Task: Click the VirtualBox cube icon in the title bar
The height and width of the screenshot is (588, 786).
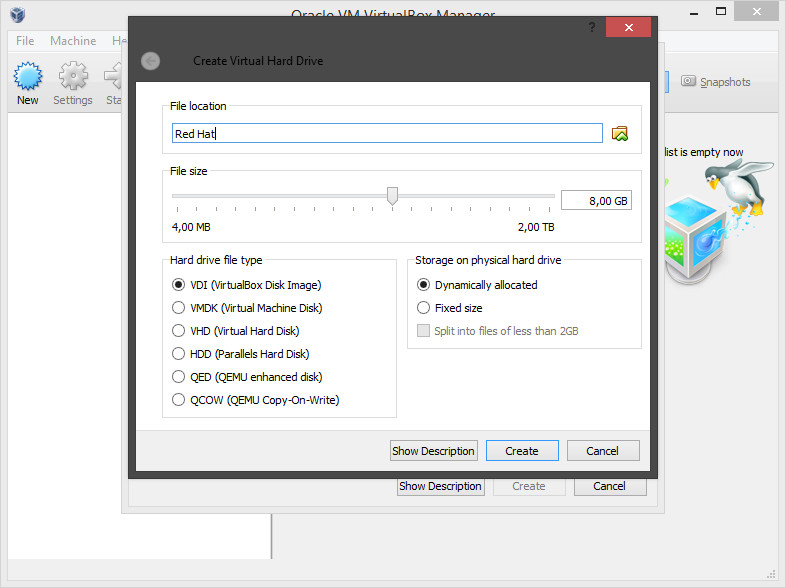Action: (18, 14)
